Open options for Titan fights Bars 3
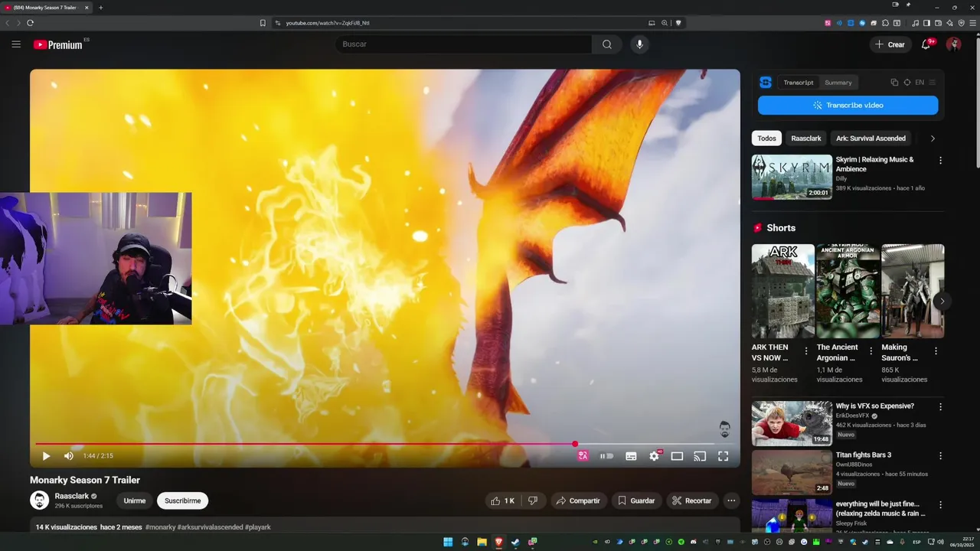This screenshot has height=551, width=980. (x=940, y=456)
